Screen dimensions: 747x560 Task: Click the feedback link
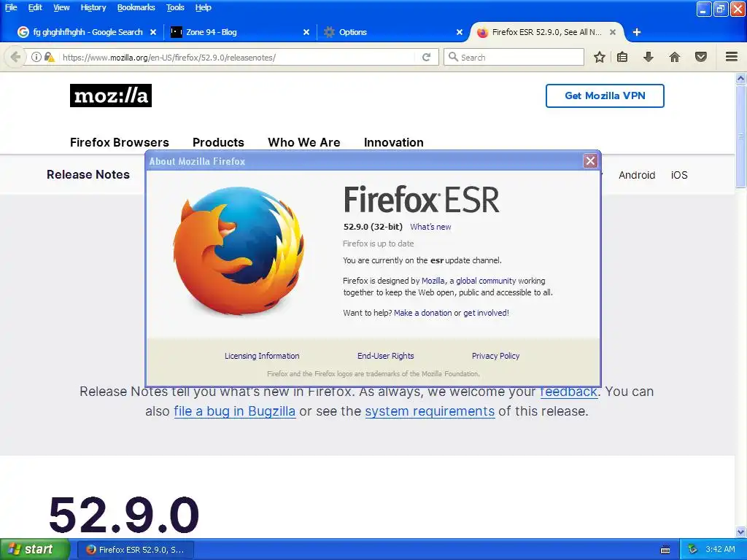point(568,392)
